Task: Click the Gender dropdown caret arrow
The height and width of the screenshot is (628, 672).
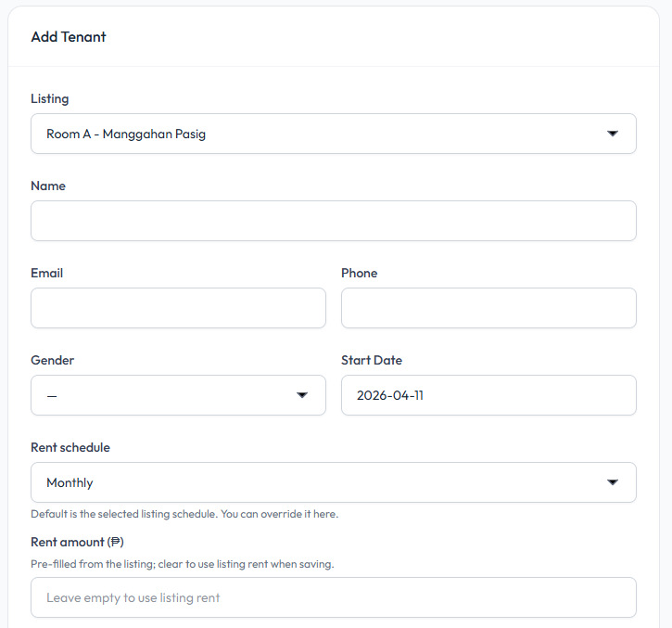Action: tap(301, 395)
